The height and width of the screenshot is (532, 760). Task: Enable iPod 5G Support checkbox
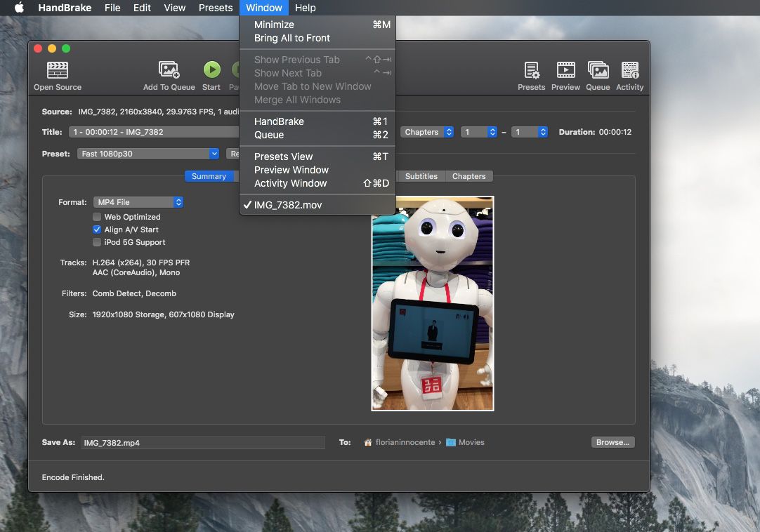pos(97,242)
